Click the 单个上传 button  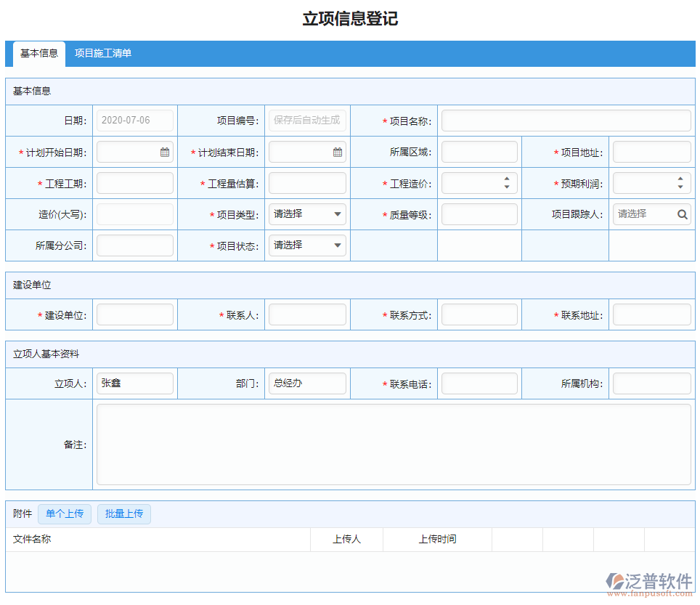(65, 514)
